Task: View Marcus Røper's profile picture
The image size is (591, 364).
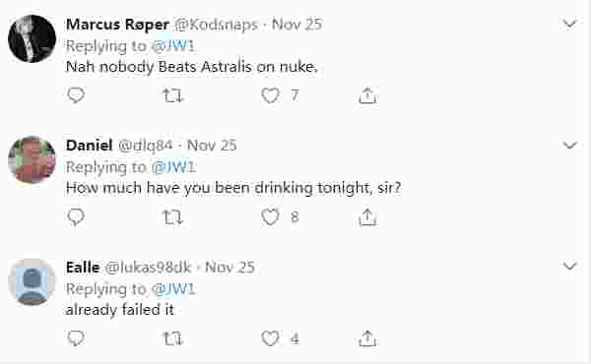Action: tap(33, 38)
